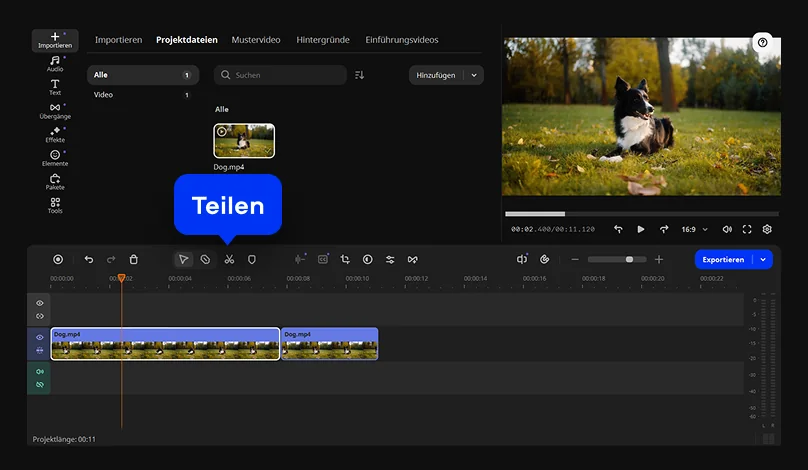
Task: Click the record button in timeline toolbar
Action: (58, 259)
